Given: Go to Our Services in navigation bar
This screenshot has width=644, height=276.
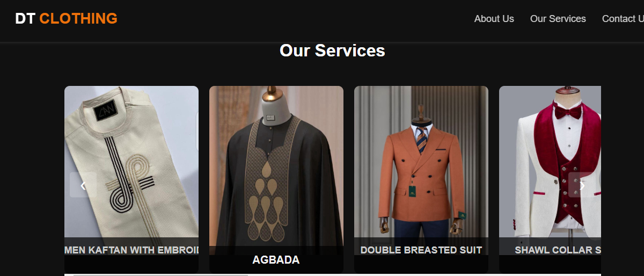Looking at the screenshot, I should (558, 19).
